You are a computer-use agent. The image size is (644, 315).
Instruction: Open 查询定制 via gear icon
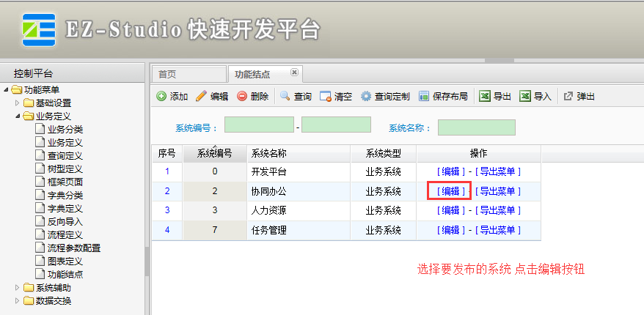point(365,97)
